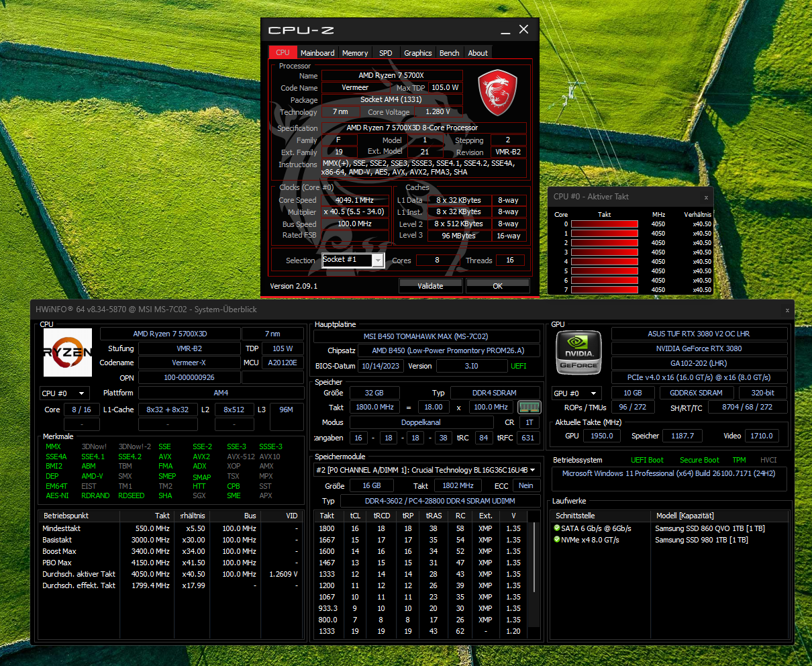Switch to the CPU tab in CPU-Z

pos(283,52)
